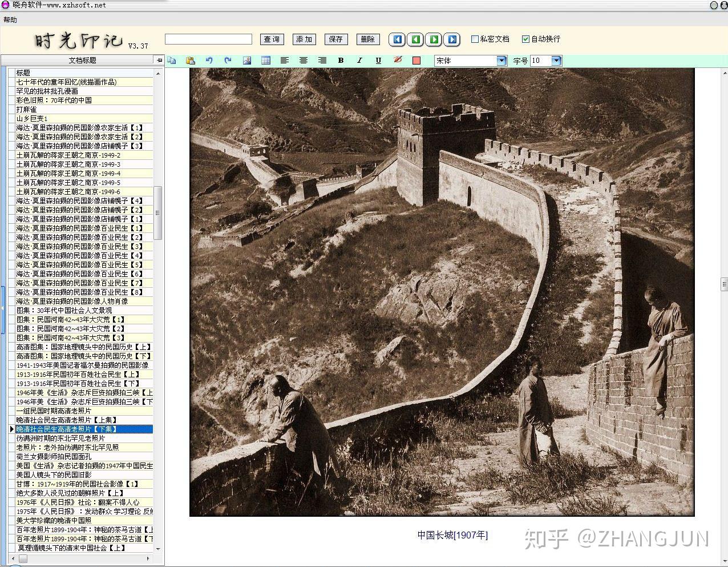This screenshot has height=567, width=728.
Task: Toggle bold formatting
Action: [x=341, y=61]
